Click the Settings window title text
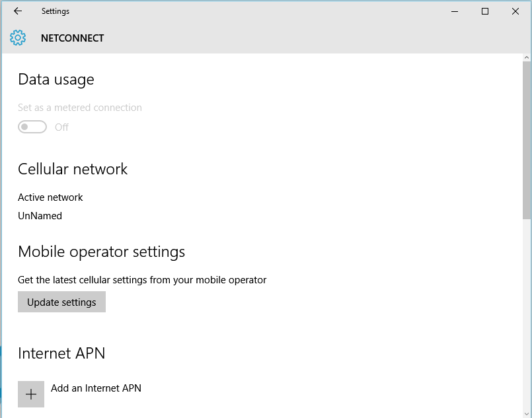The height and width of the screenshot is (418, 532). (x=55, y=11)
